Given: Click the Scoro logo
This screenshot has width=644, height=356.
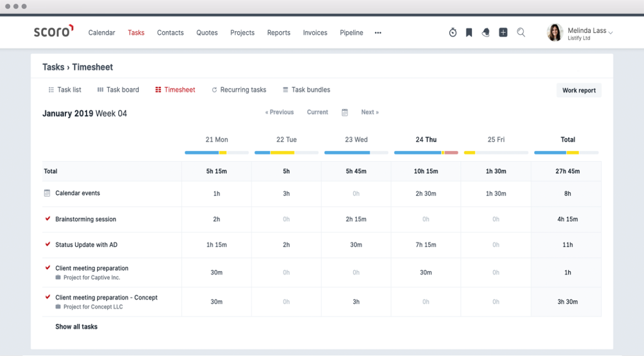Looking at the screenshot, I should point(53,32).
